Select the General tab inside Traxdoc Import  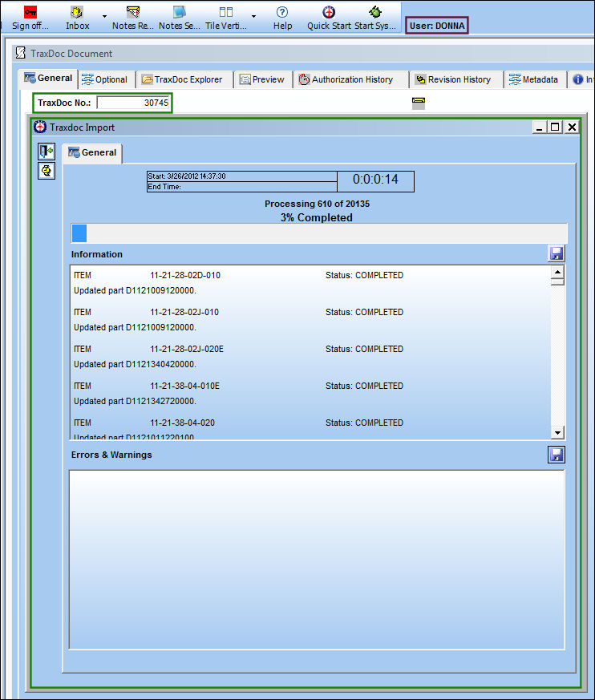[x=92, y=152]
